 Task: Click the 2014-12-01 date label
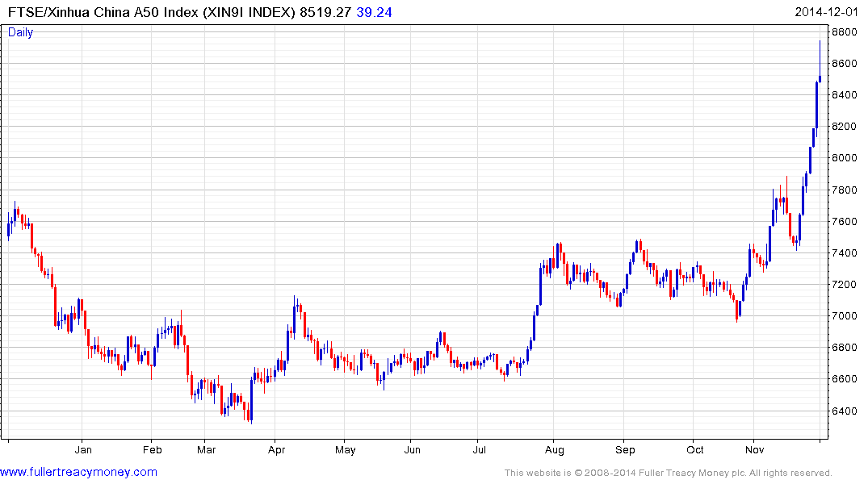tap(826, 12)
